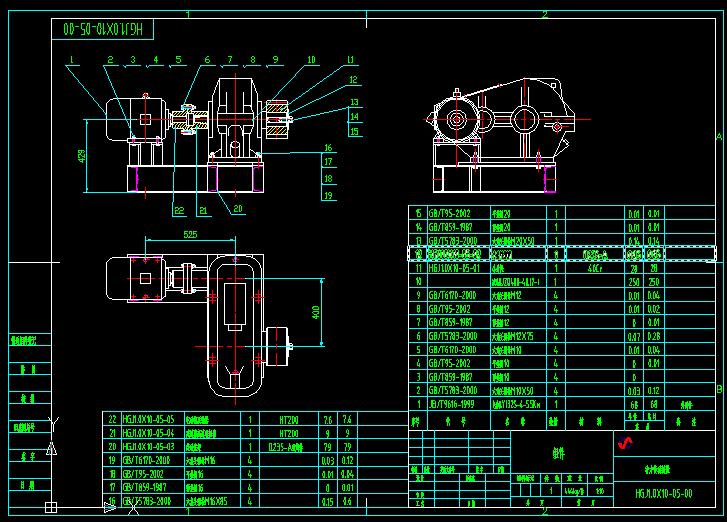Click callout label 6 above the front view
The height and width of the screenshot is (522, 727).
pos(207,59)
